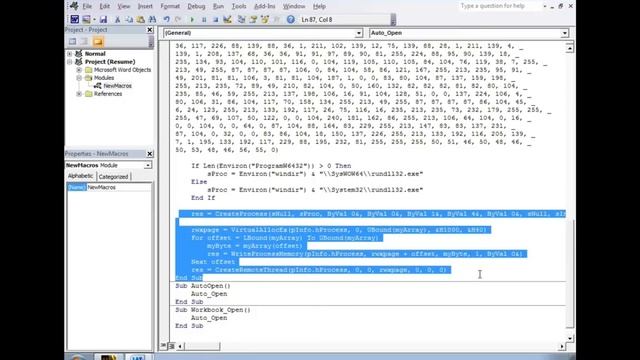
Task: Click the Toggle Folders icon in Project panel
Action: (98, 41)
